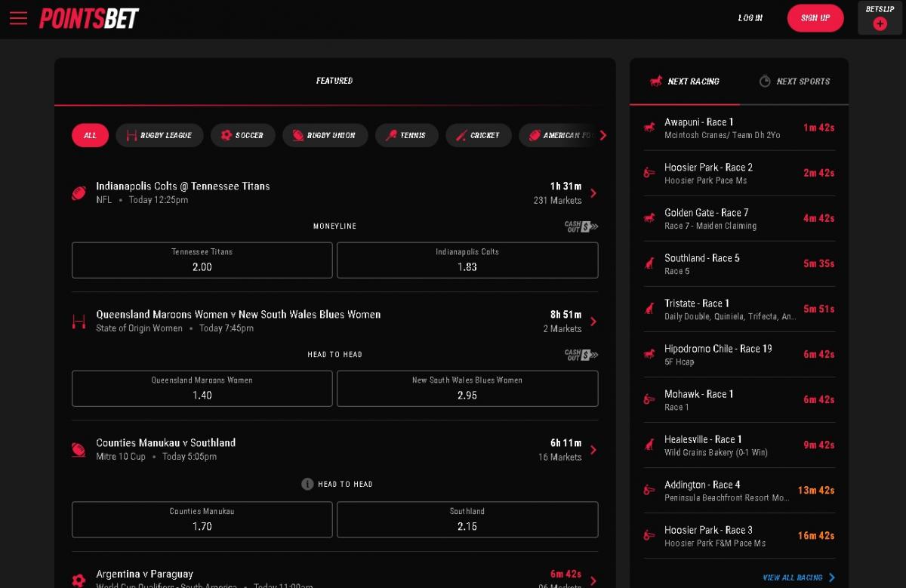Expand Argentina v Paraguay chevron
Viewport: 906px width, 588px height.
[x=593, y=580]
